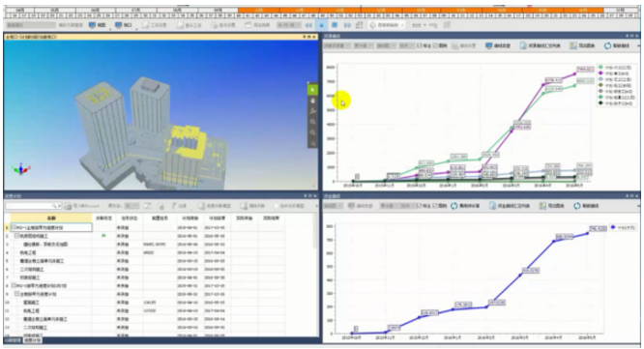Select the arrow pointer tool in 3D viewport
The width and height of the screenshot is (644, 349).
tap(312, 90)
